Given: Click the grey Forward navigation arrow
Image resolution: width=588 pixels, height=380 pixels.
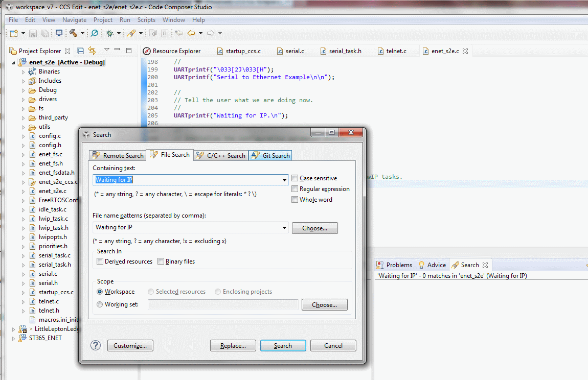Looking at the screenshot, I should (x=211, y=33).
